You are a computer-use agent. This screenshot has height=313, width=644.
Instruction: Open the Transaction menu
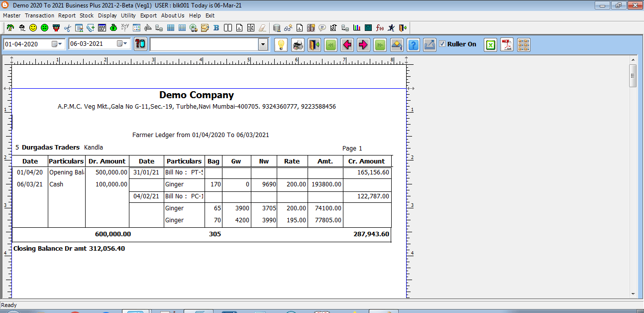coord(39,15)
